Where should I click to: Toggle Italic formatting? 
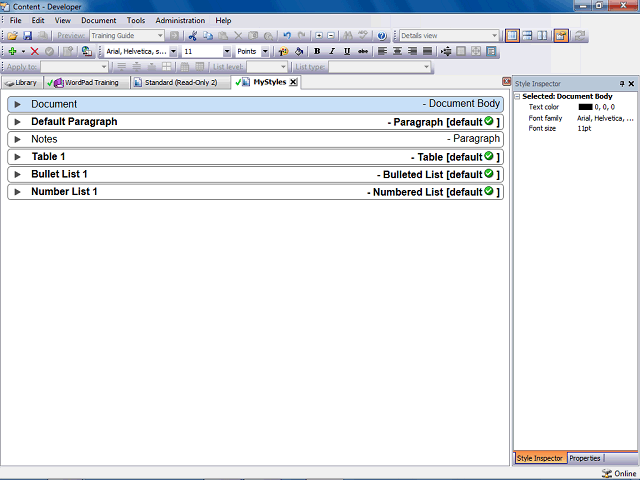coord(332,51)
